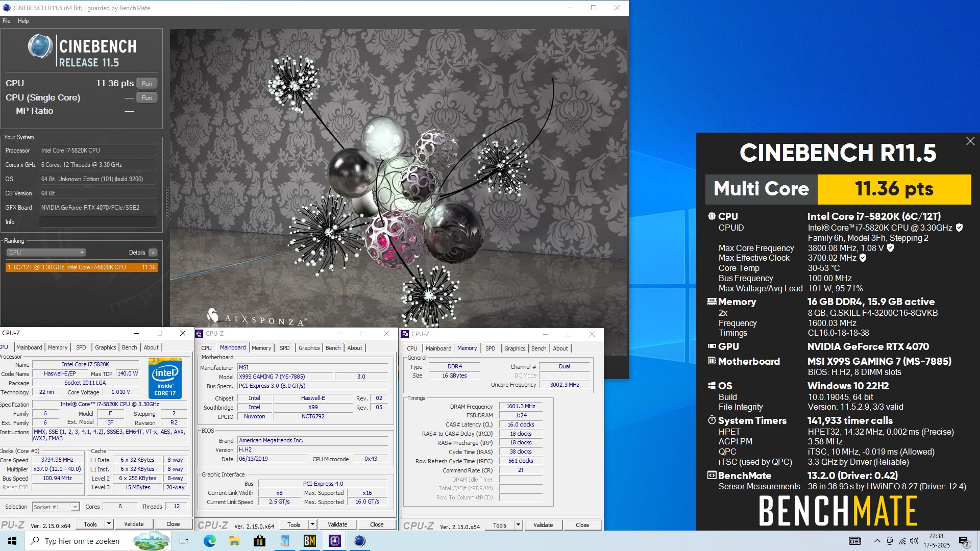
Task: Launch Microsoft Edge from the taskbar
Action: (209, 541)
